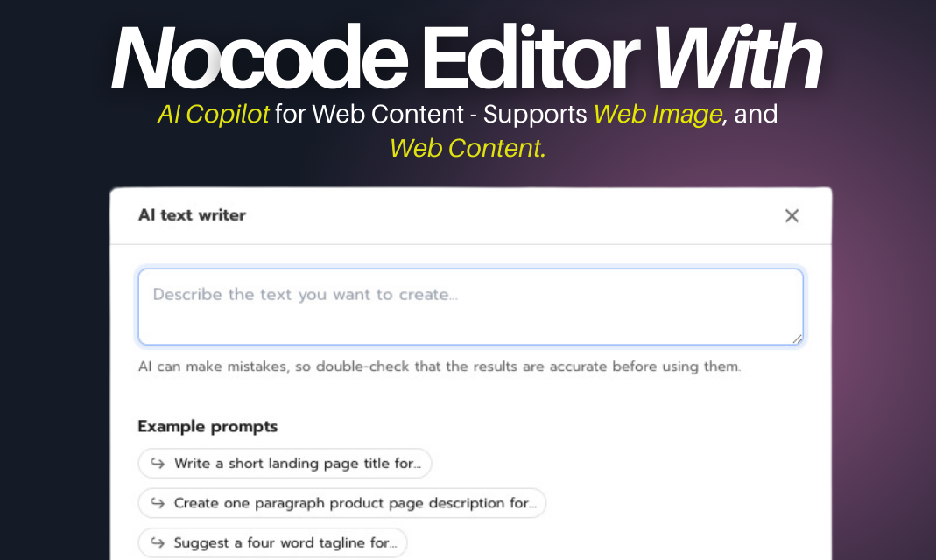Click the white 'for Web Content - Supports' text
Viewport: 936px width, 560px height.
coord(431,114)
